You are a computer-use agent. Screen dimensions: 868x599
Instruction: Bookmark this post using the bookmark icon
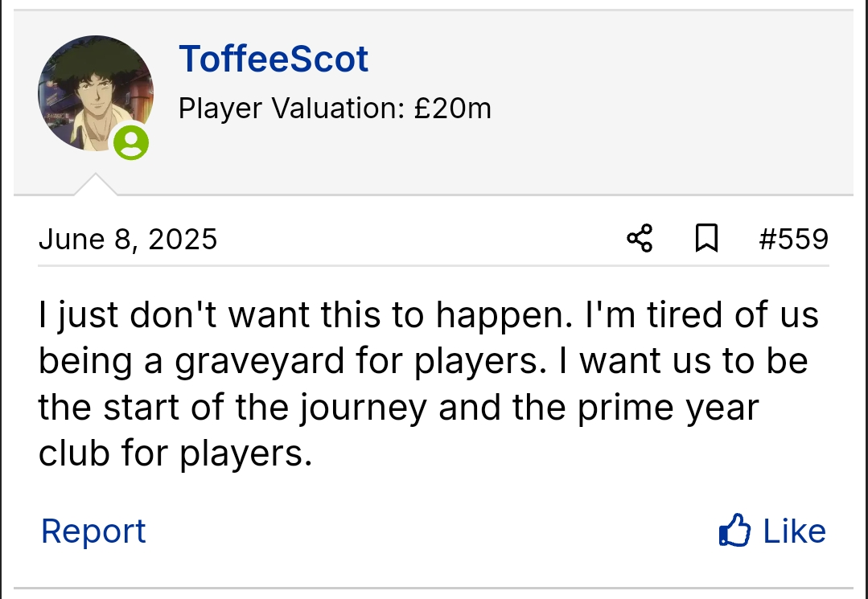pos(706,239)
